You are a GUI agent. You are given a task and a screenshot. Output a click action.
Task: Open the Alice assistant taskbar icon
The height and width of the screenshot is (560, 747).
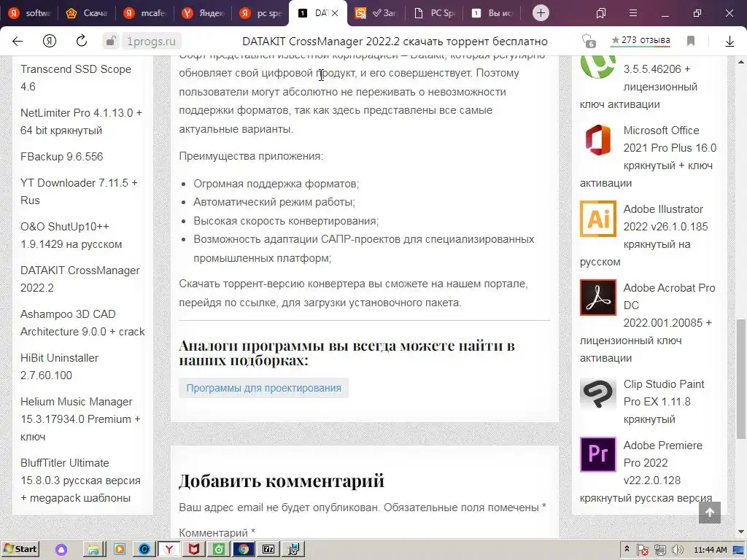click(x=61, y=550)
